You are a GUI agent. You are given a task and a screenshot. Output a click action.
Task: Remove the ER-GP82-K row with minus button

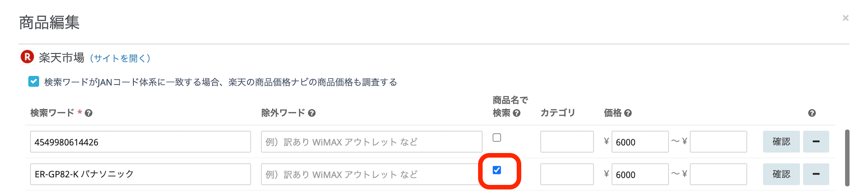816,174
